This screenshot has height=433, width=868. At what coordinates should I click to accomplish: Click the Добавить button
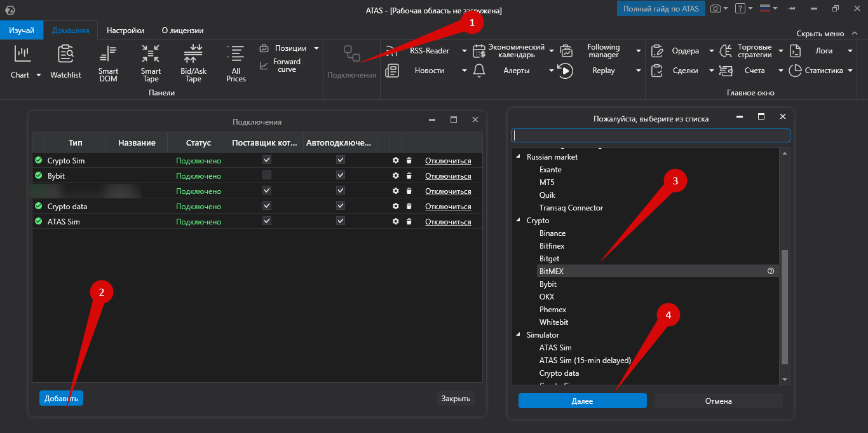(x=61, y=398)
